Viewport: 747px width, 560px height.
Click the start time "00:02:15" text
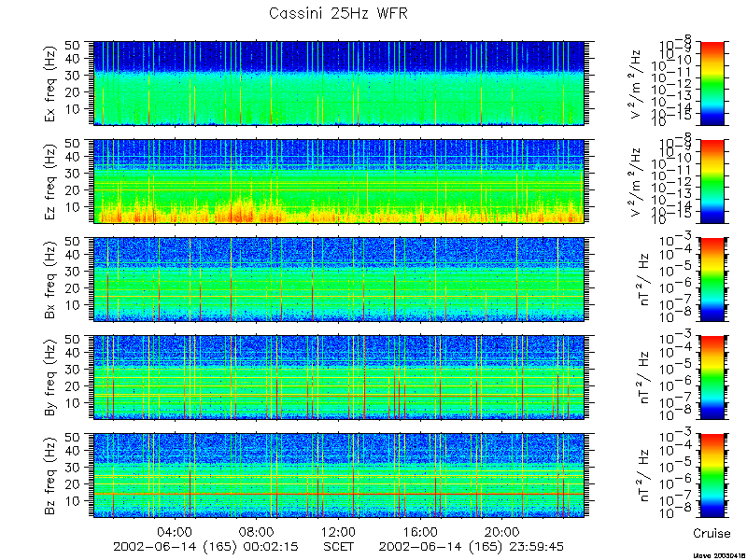[x=269, y=546]
